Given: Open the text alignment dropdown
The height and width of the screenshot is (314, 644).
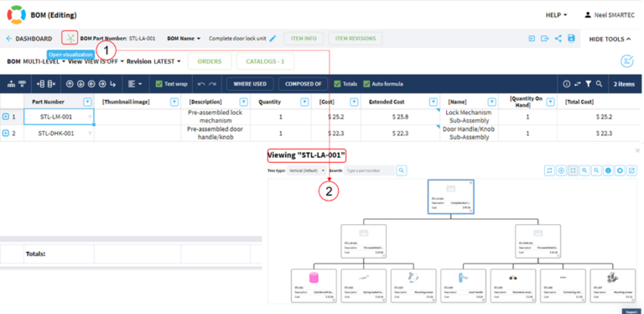Looking at the screenshot, I should [x=135, y=84].
